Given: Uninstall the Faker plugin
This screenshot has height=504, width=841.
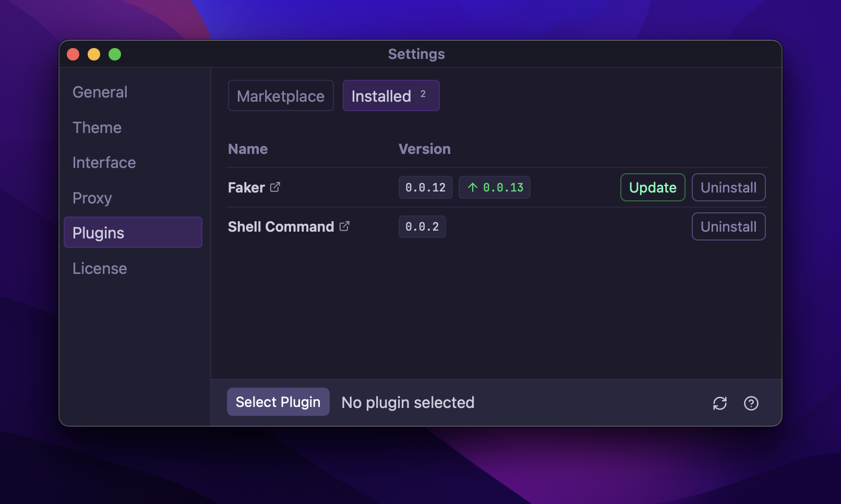Looking at the screenshot, I should 728,187.
